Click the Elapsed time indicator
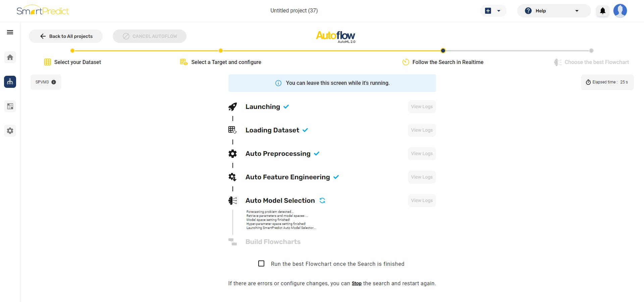This screenshot has height=302, width=644. 607,82
